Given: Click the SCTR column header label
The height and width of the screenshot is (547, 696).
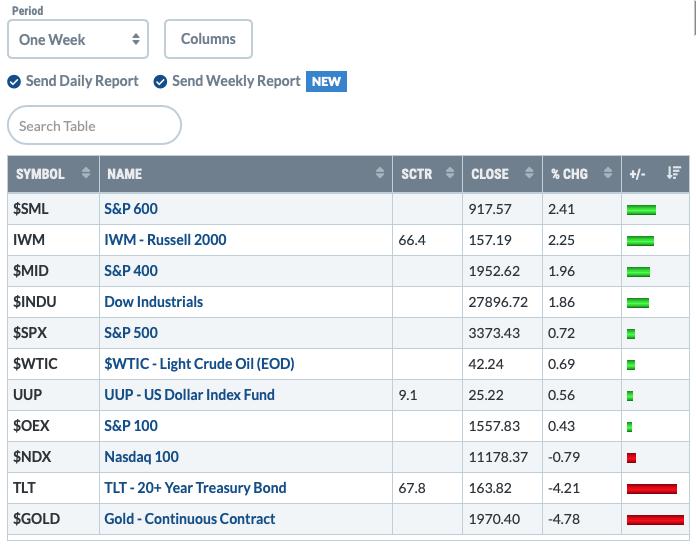Looking at the screenshot, I should (x=417, y=174).
